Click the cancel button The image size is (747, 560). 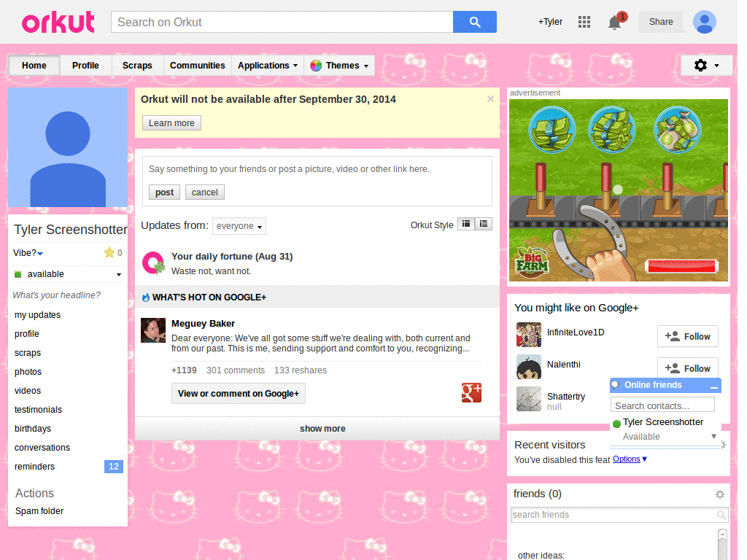205,192
